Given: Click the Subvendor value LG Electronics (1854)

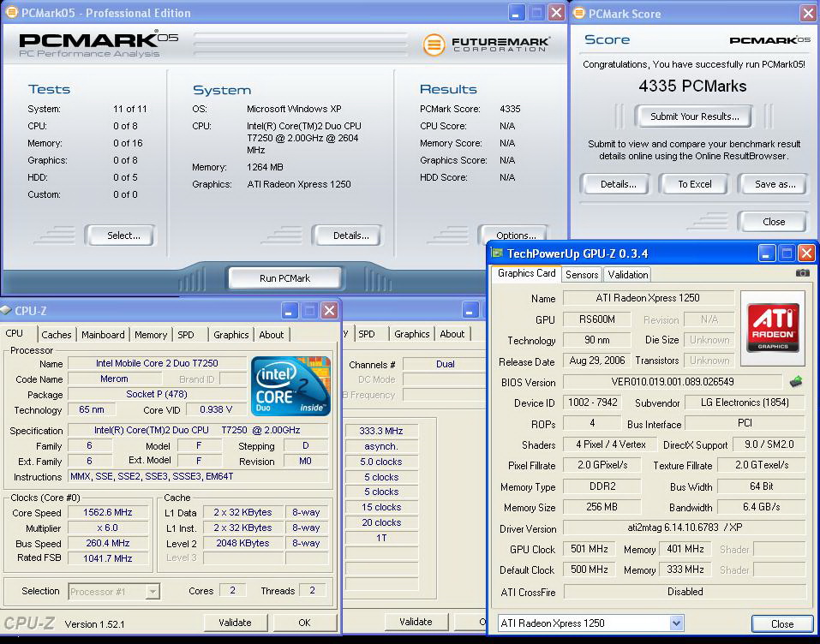Looking at the screenshot, I should click(x=745, y=402).
